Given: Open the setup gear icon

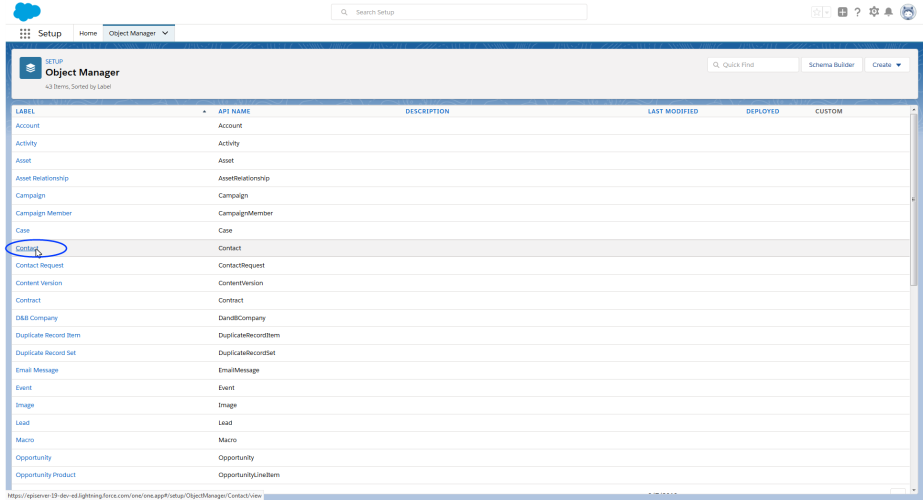Looking at the screenshot, I should click(x=874, y=12).
